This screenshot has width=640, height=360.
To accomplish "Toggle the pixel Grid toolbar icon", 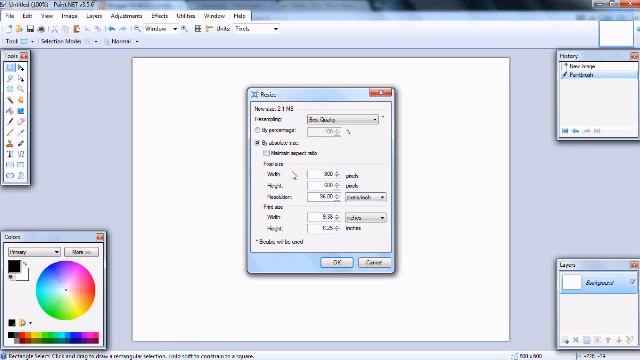I will (198, 29).
